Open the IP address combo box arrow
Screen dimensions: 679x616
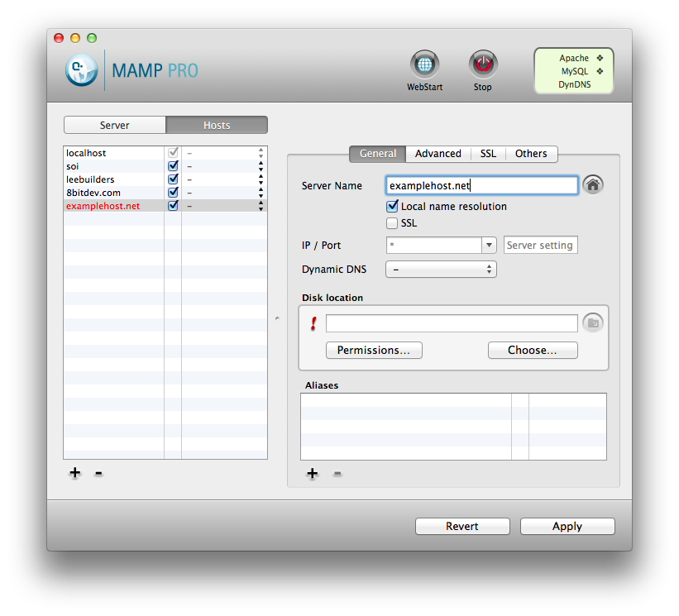click(x=489, y=245)
